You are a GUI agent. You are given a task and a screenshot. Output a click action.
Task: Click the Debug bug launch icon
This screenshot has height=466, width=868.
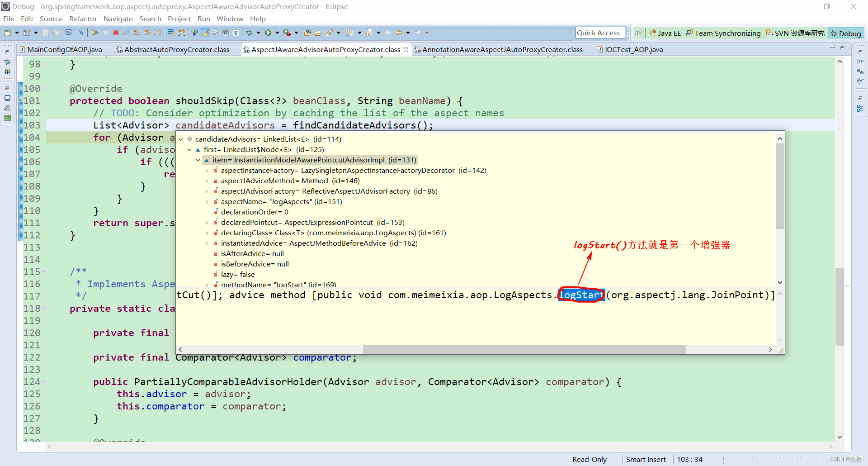pyautogui.click(x=249, y=33)
